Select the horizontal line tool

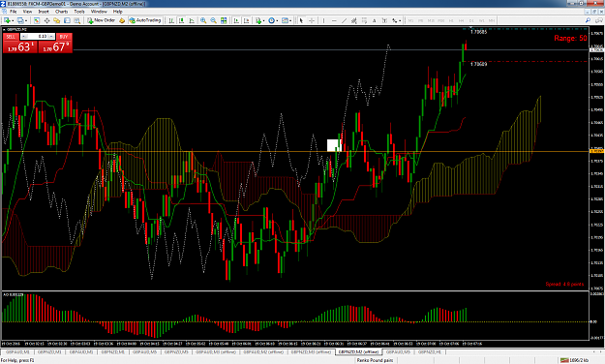coord(334,20)
